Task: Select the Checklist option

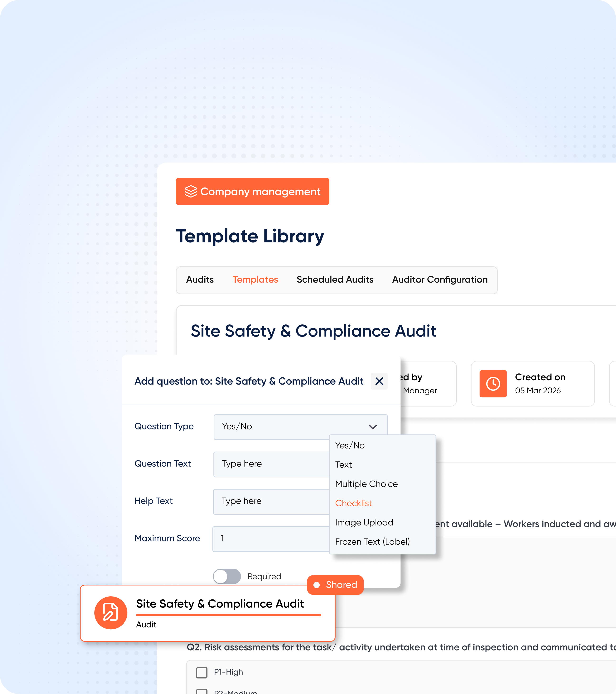Action: coord(353,503)
